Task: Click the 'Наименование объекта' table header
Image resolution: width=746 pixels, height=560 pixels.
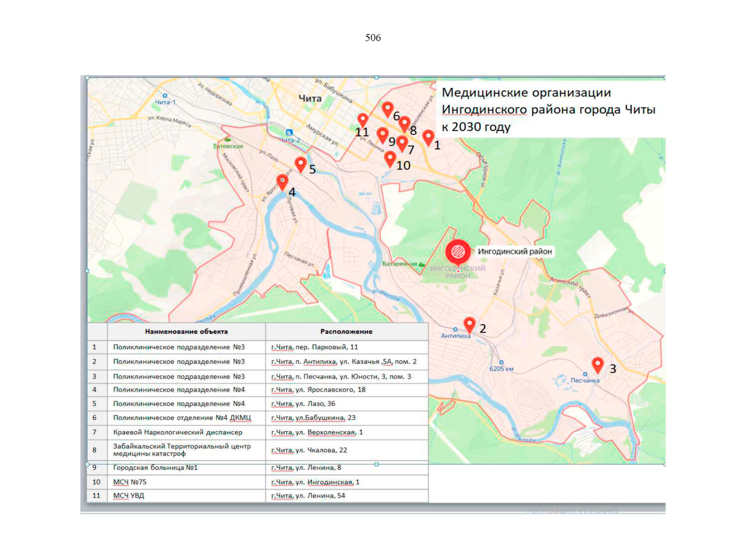Action: pos(186,332)
